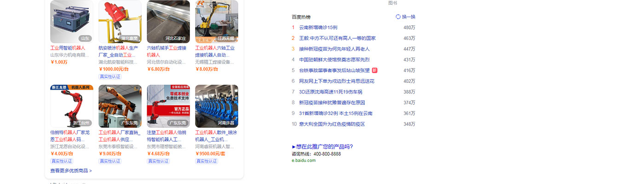The image size is (644, 184).
Task: Open the 河南许昌 blue robots product image
Action: pos(217,106)
